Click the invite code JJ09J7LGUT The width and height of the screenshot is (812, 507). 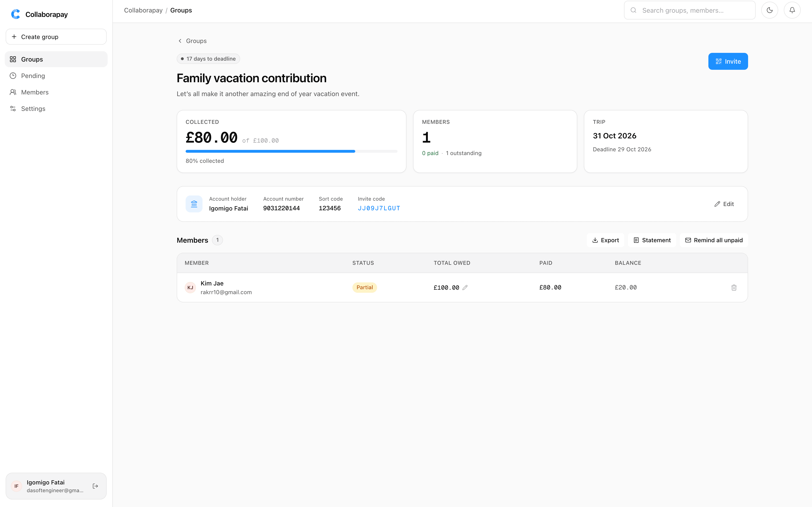point(379,208)
